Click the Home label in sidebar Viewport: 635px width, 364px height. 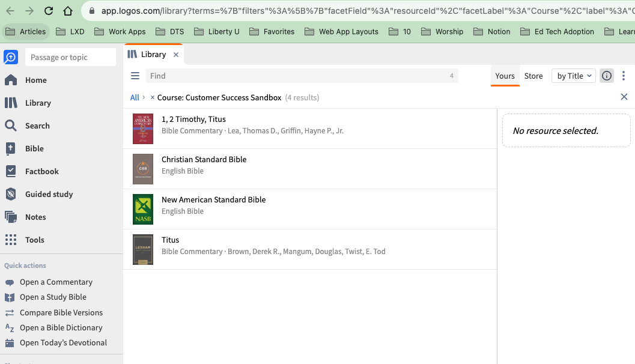tap(36, 80)
